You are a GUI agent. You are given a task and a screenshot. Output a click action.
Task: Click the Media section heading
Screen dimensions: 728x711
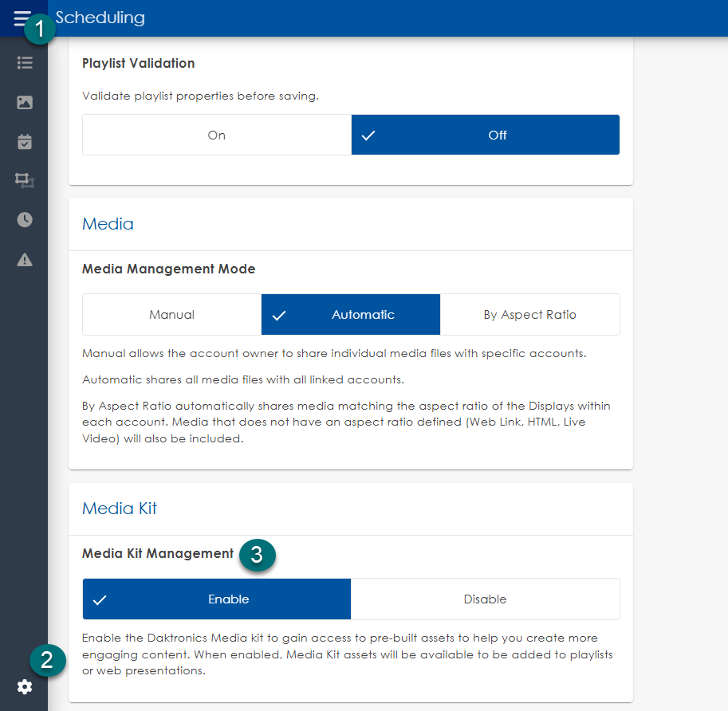pos(108,224)
